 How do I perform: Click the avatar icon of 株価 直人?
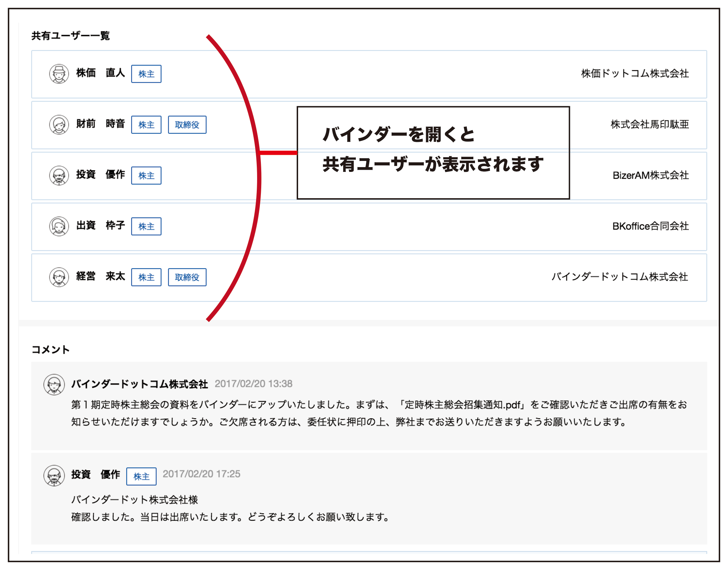(x=59, y=74)
